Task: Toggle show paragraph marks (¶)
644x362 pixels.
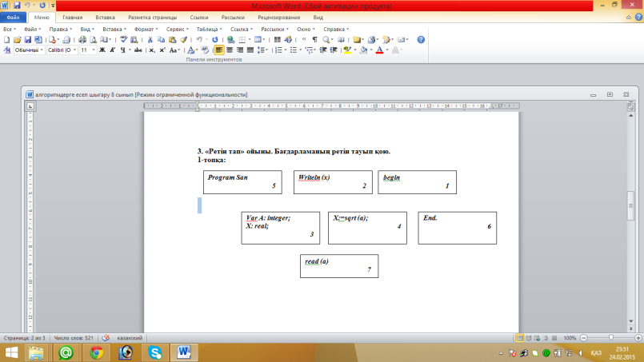Action: [x=314, y=40]
